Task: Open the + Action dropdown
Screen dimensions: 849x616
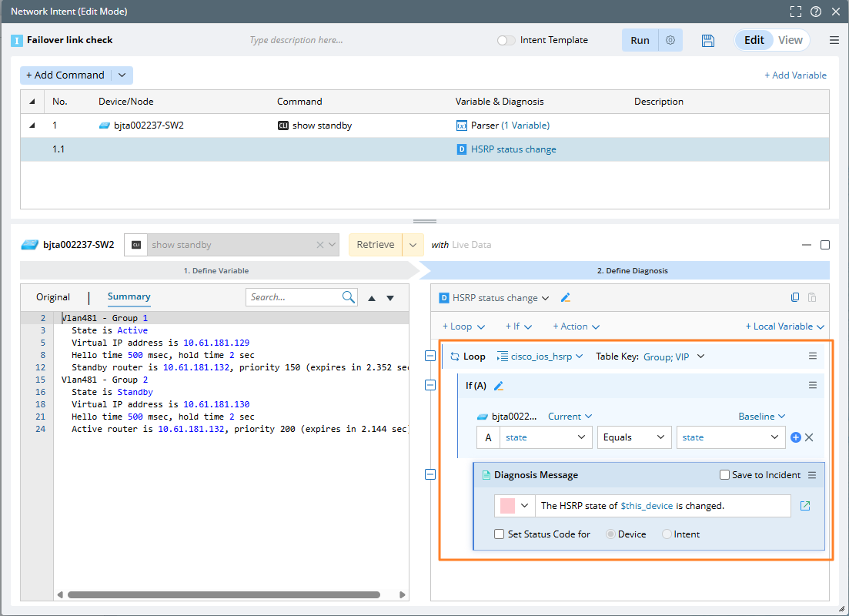Action: point(576,326)
